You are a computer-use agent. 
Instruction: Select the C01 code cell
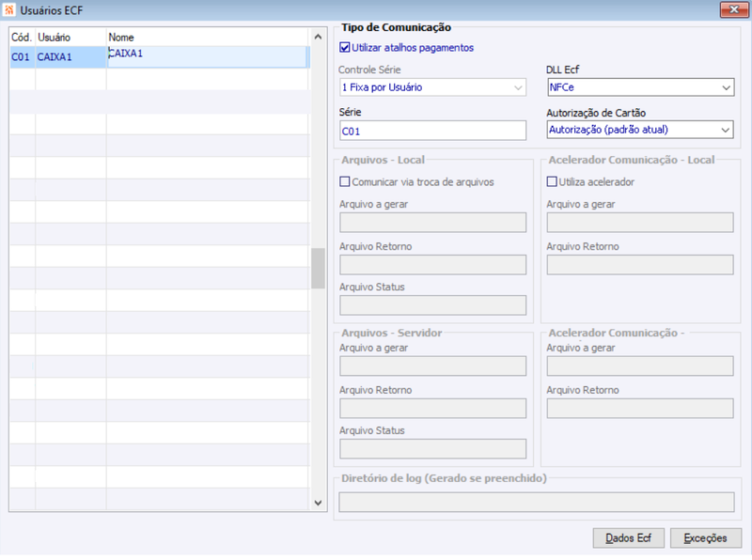(22, 57)
